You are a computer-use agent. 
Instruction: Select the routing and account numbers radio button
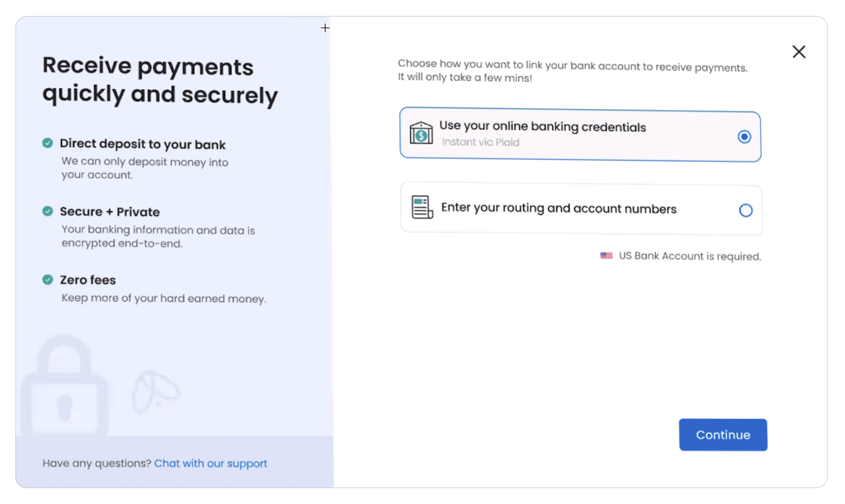(x=745, y=211)
